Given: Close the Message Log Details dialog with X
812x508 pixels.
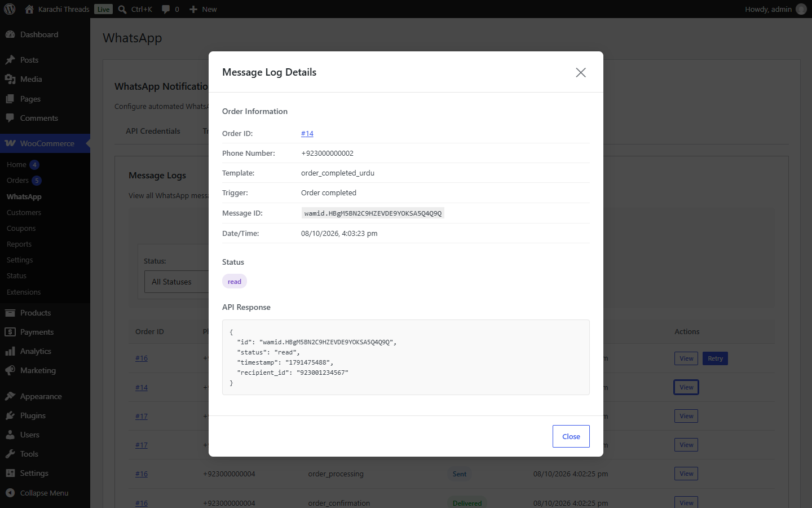Looking at the screenshot, I should [x=581, y=72].
